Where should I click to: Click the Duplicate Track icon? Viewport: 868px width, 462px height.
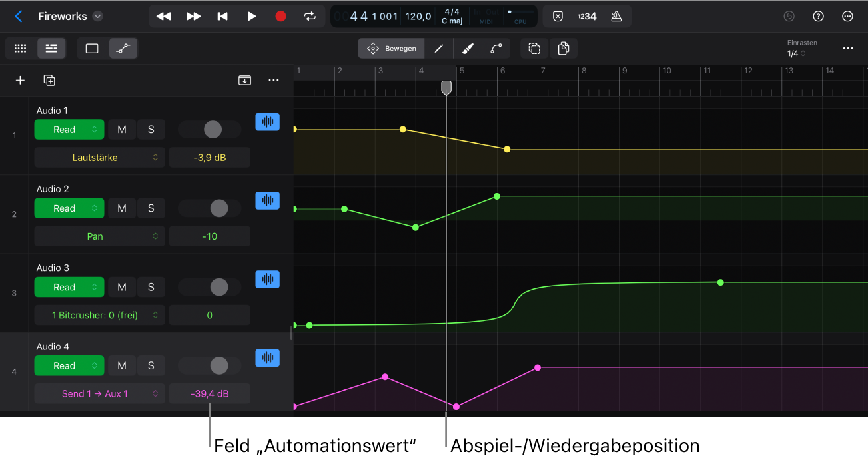coord(49,80)
